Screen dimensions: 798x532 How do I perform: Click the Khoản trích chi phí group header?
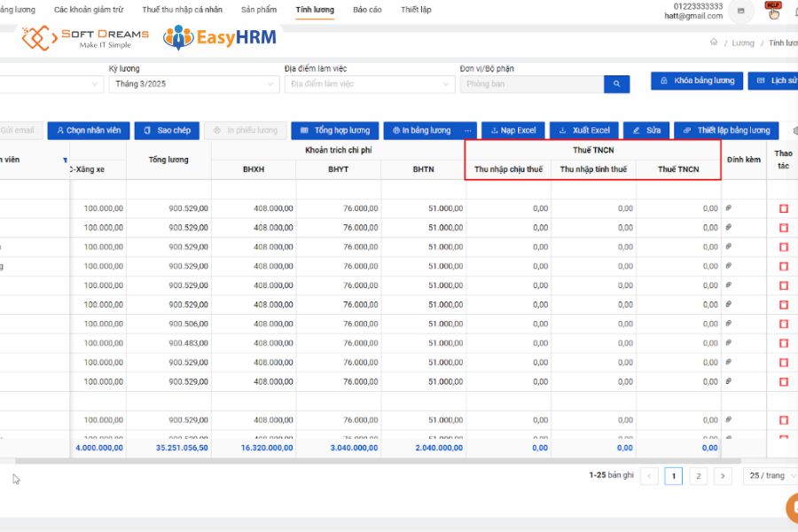pos(339,150)
